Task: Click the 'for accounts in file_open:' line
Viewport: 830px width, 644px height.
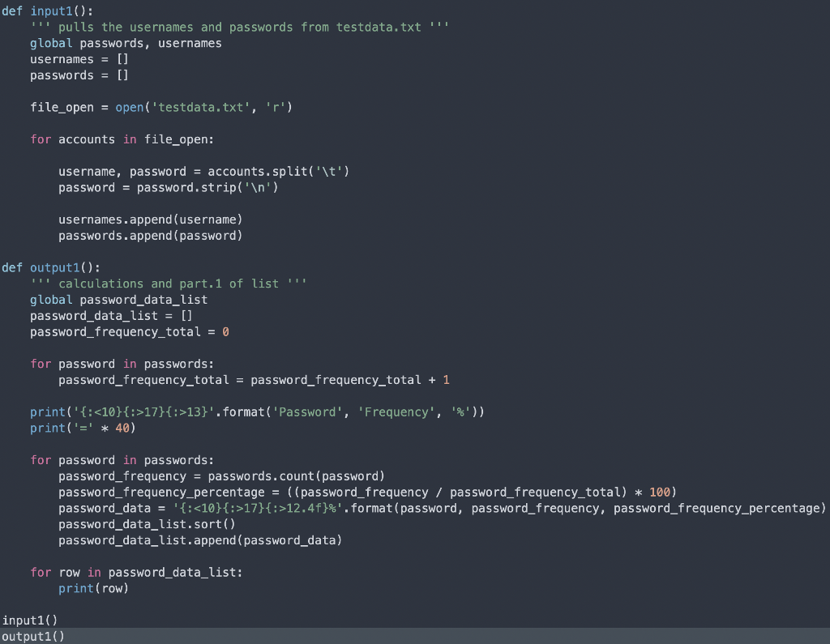Action: pyautogui.click(x=122, y=139)
